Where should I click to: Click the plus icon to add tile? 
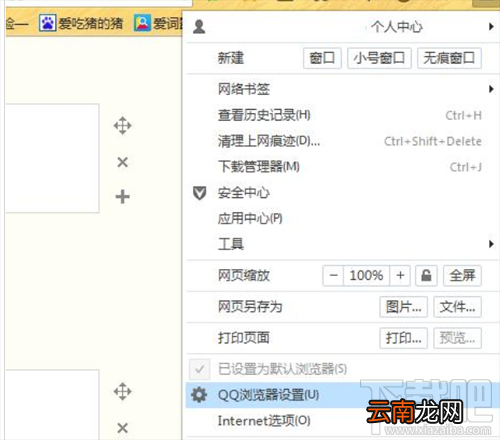point(122,197)
